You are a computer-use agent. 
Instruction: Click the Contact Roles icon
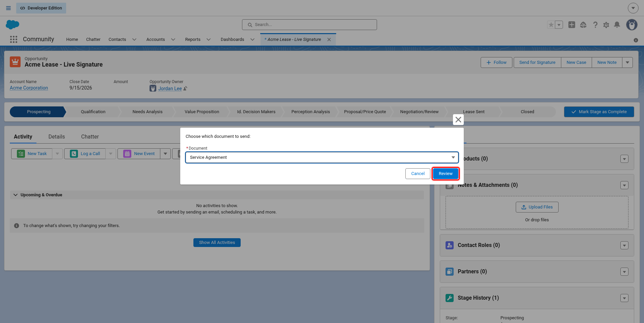pyautogui.click(x=450, y=245)
